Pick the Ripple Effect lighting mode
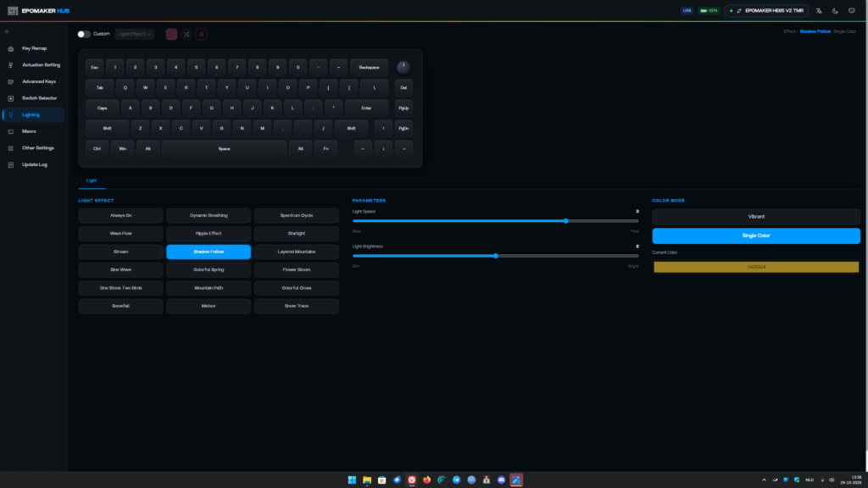The height and width of the screenshot is (488, 868). point(209,234)
